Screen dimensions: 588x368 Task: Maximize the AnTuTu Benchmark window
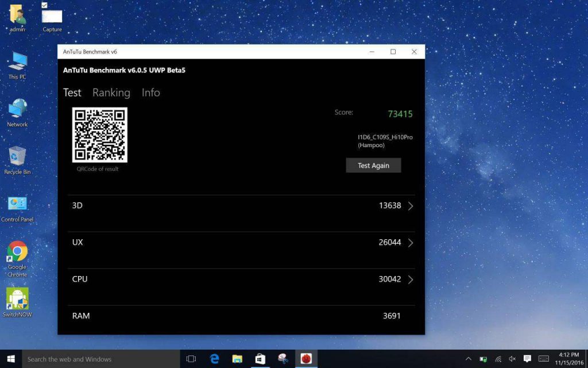tap(393, 52)
